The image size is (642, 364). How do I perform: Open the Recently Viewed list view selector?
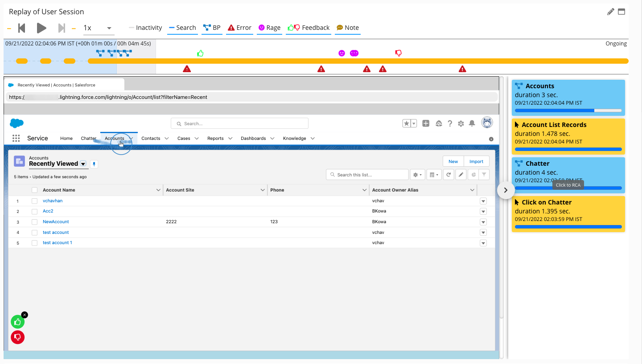(83, 164)
